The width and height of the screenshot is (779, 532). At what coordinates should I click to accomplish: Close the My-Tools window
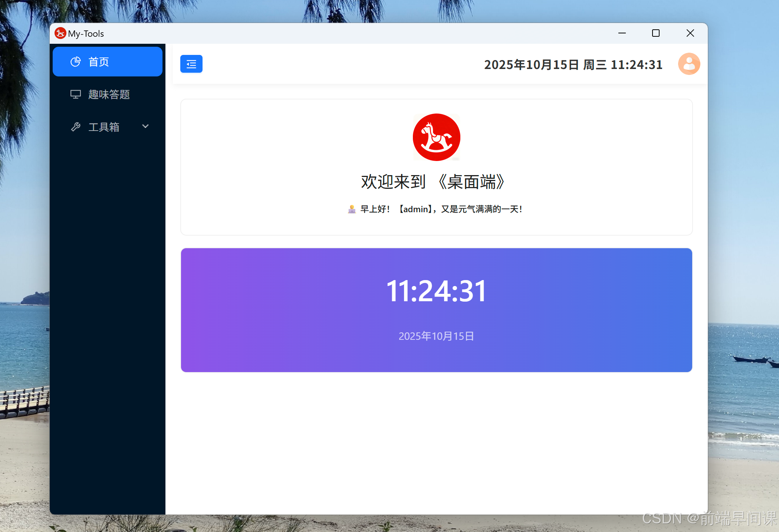pyautogui.click(x=690, y=33)
